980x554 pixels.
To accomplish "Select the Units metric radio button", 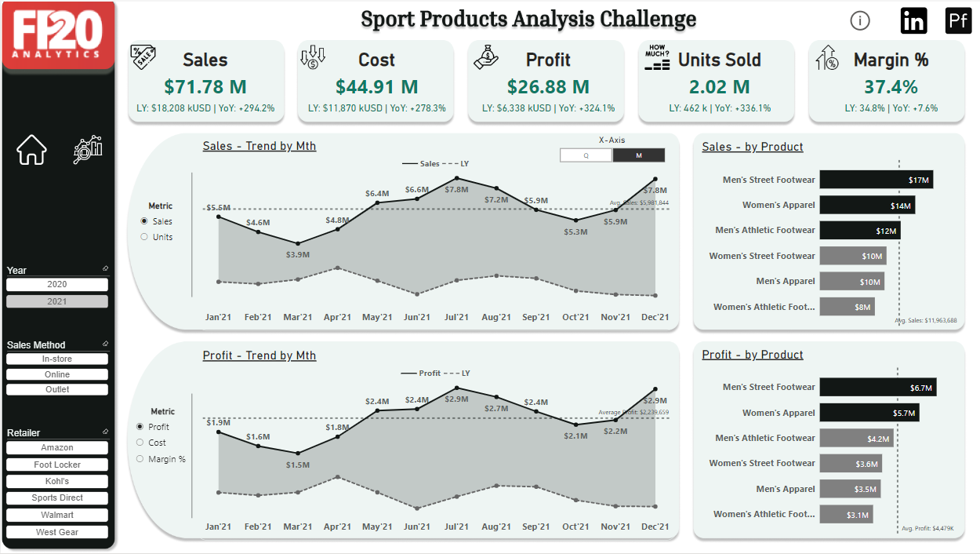I will click(x=144, y=237).
